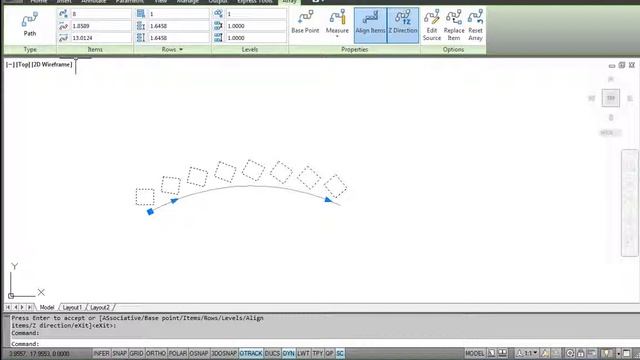Click the TPY transparency button

coord(318,353)
